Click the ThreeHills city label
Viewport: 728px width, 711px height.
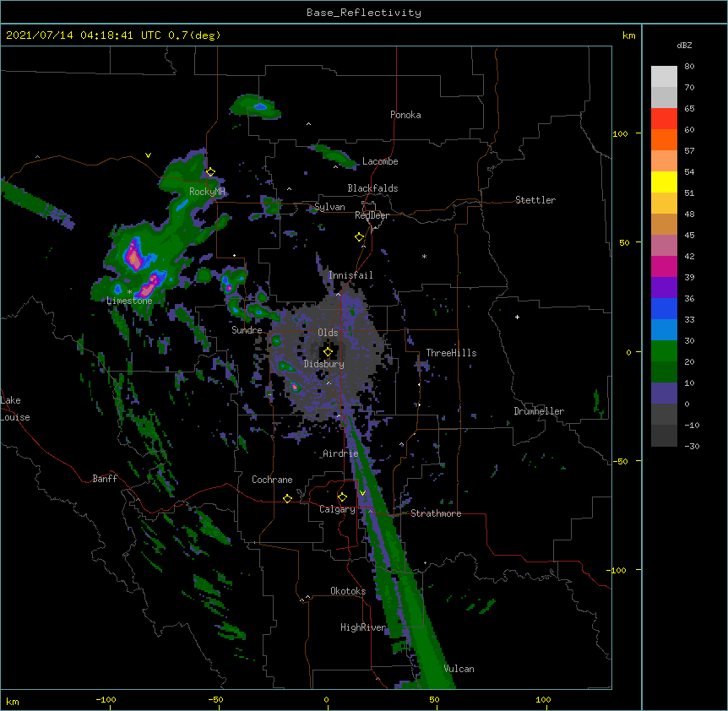pyautogui.click(x=451, y=353)
